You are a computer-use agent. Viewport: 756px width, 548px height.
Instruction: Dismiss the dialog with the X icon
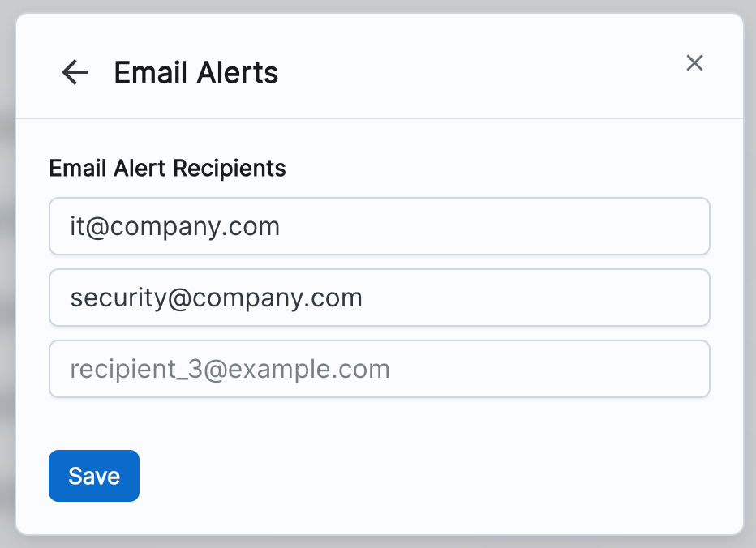694,63
